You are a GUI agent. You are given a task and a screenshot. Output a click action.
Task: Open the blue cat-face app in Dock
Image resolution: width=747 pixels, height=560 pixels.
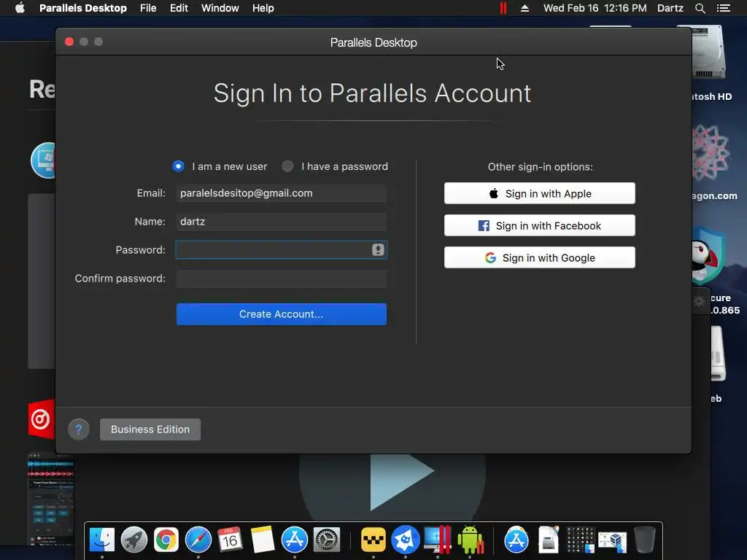[x=406, y=540]
